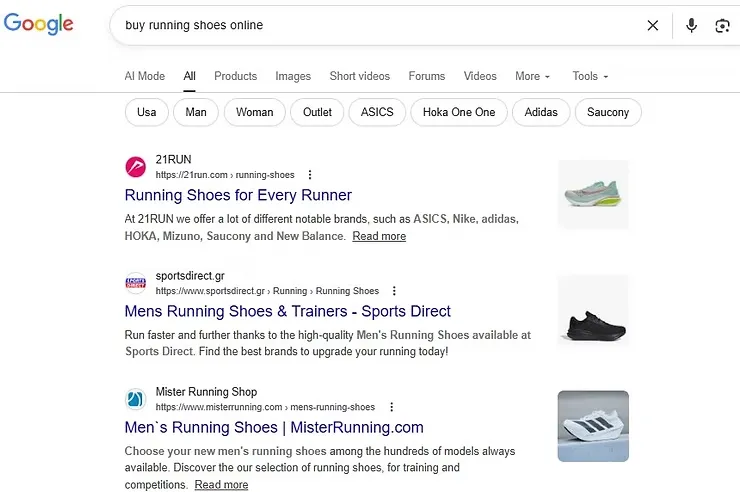Click the 21run.com running-shoes URL
Screen dimensions: 740x492
225,175
